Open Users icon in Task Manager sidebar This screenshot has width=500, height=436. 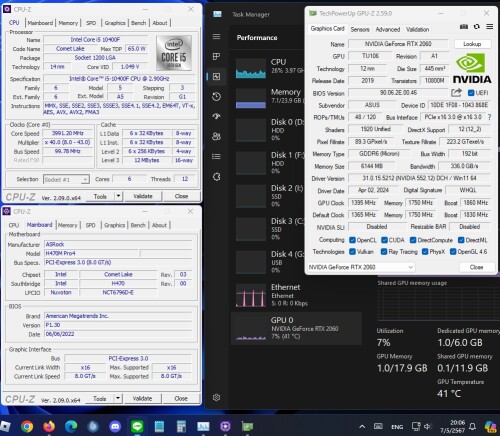[216, 136]
